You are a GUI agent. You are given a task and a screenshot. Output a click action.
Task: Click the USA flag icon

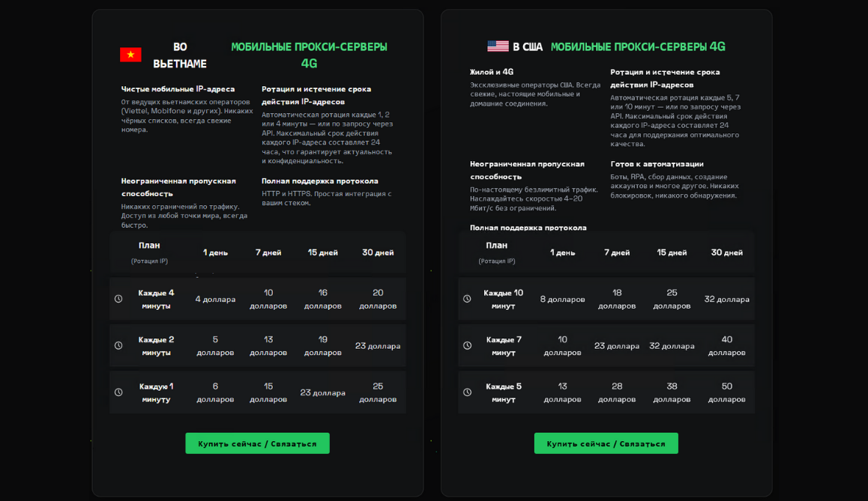coord(498,46)
